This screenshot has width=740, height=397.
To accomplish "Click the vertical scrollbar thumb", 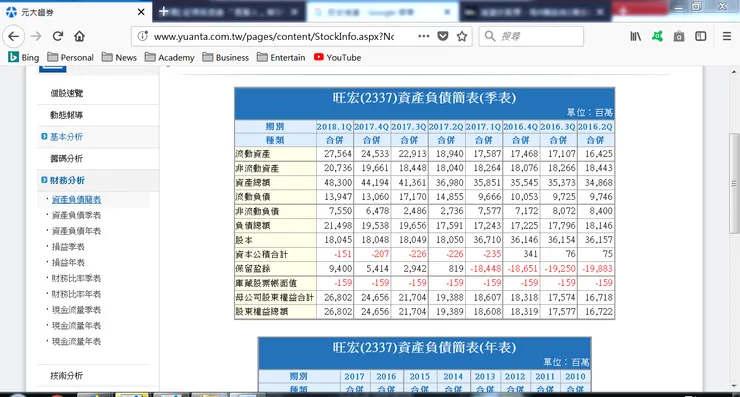I will pyautogui.click(x=734, y=184).
